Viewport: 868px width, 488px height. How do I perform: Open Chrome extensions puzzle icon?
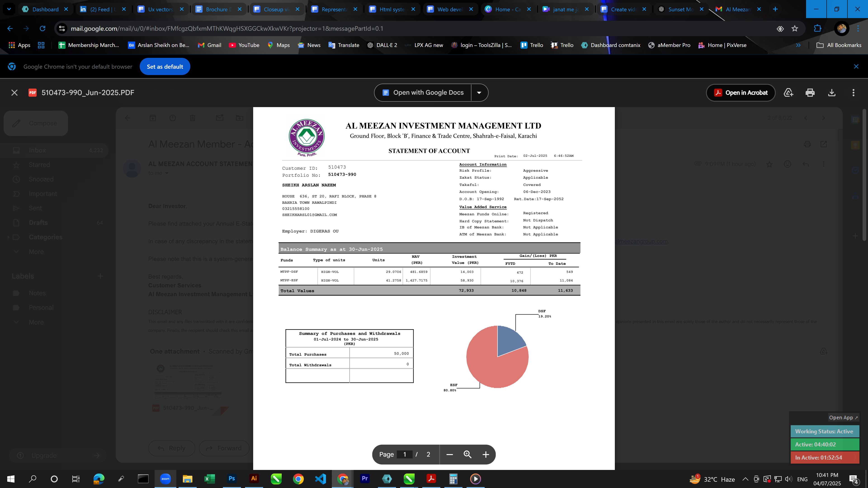click(x=818, y=29)
